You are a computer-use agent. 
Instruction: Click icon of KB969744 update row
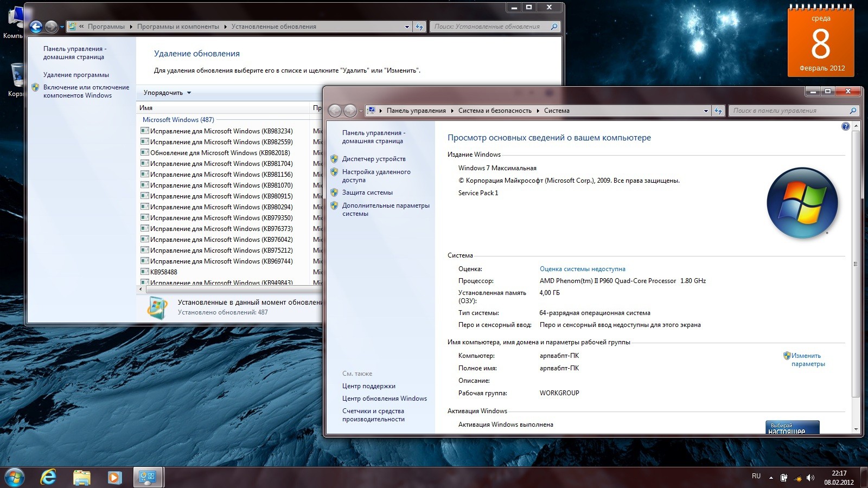coord(145,261)
